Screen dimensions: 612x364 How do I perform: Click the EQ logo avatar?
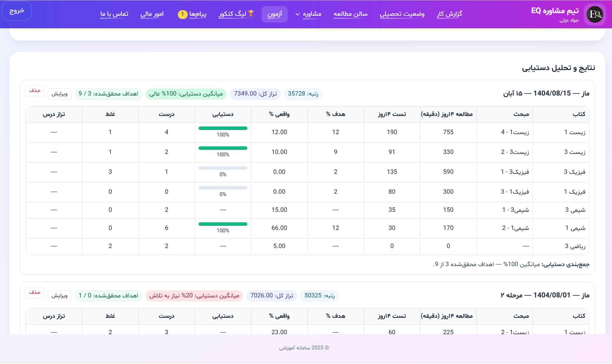pyautogui.click(x=595, y=14)
